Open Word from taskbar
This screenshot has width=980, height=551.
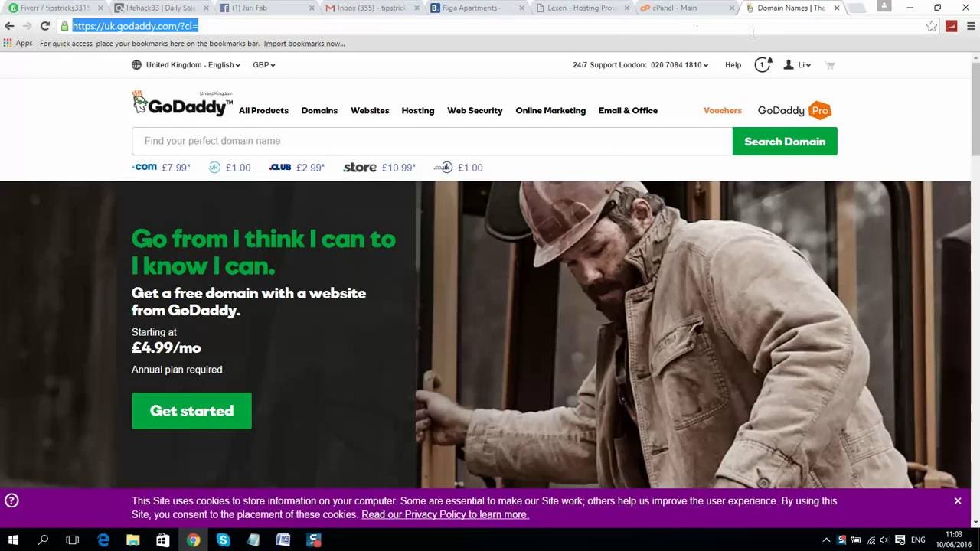(283, 540)
